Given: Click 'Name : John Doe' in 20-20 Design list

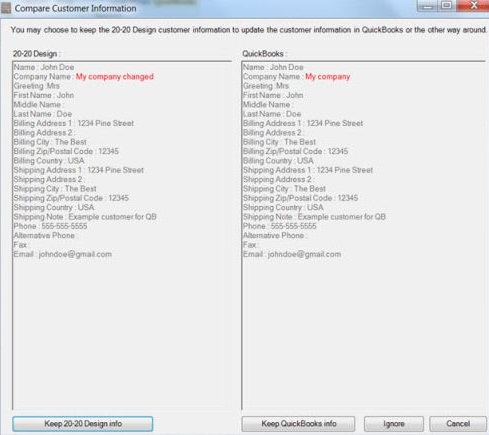Looking at the screenshot, I should pos(44,67).
